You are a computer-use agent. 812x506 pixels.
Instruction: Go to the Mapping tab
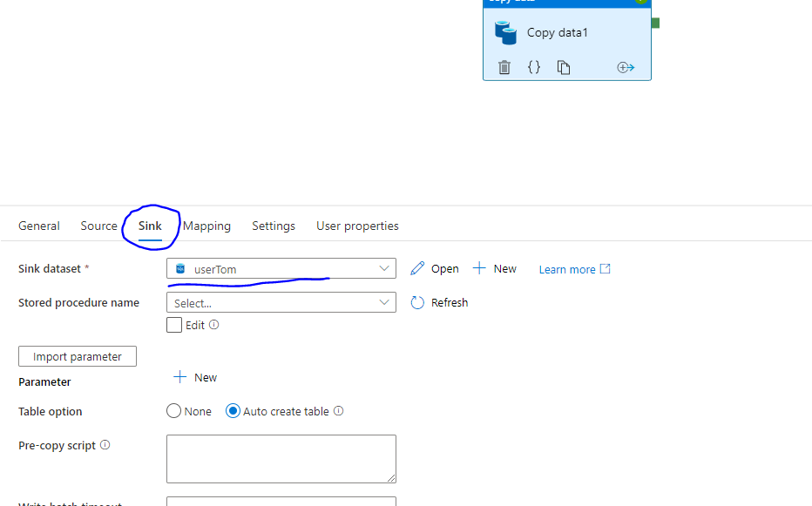coord(206,226)
